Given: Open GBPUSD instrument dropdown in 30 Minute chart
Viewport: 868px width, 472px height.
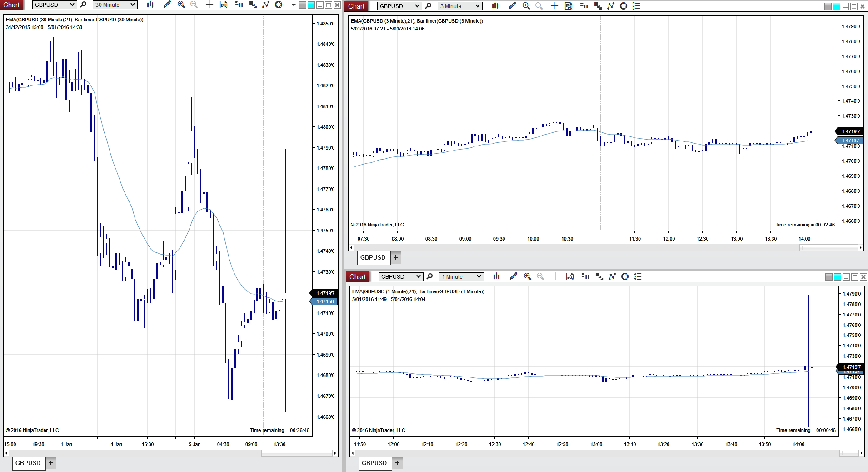Looking at the screenshot, I should 54,5.
